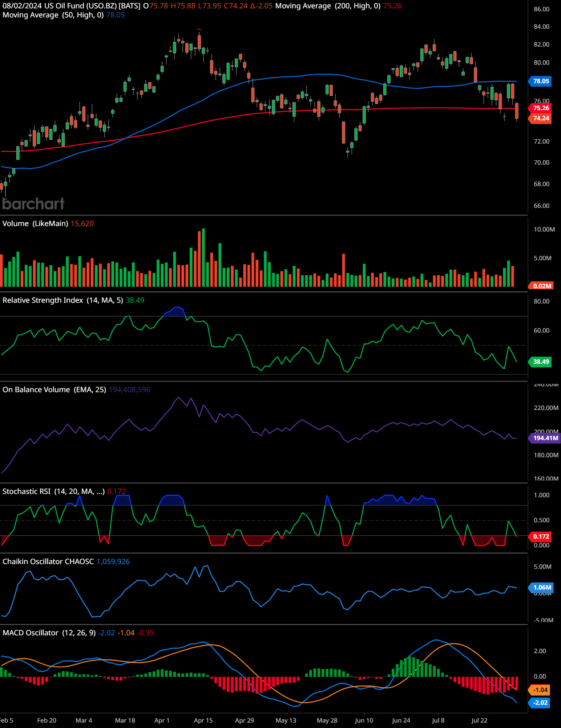Screen dimensions: 561x728
Task: Click the Apr 1 date on time axis
Action: [x=162, y=720]
